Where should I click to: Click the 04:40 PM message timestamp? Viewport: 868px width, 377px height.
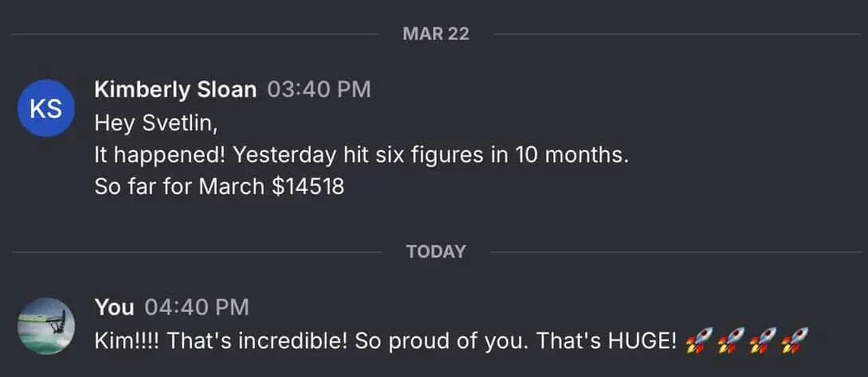click(197, 306)
